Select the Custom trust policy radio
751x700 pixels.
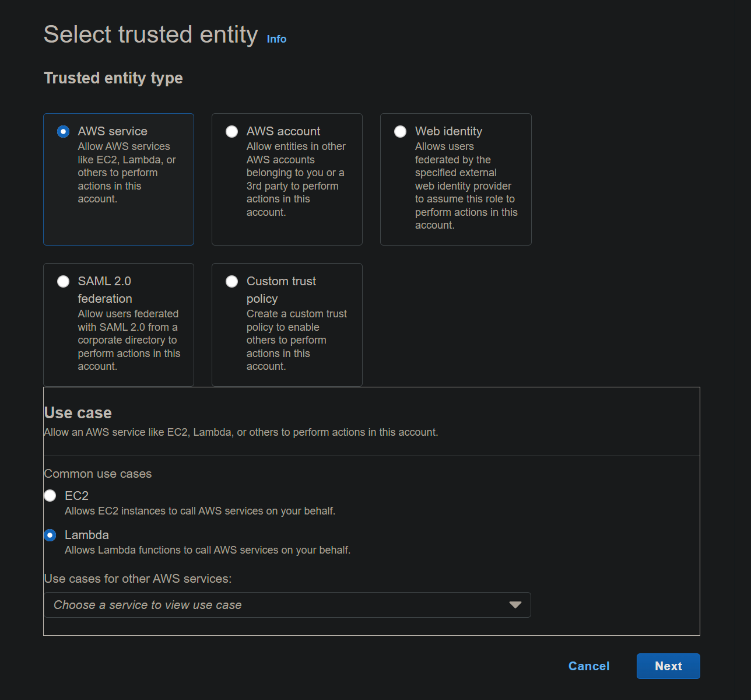[231, 282]
